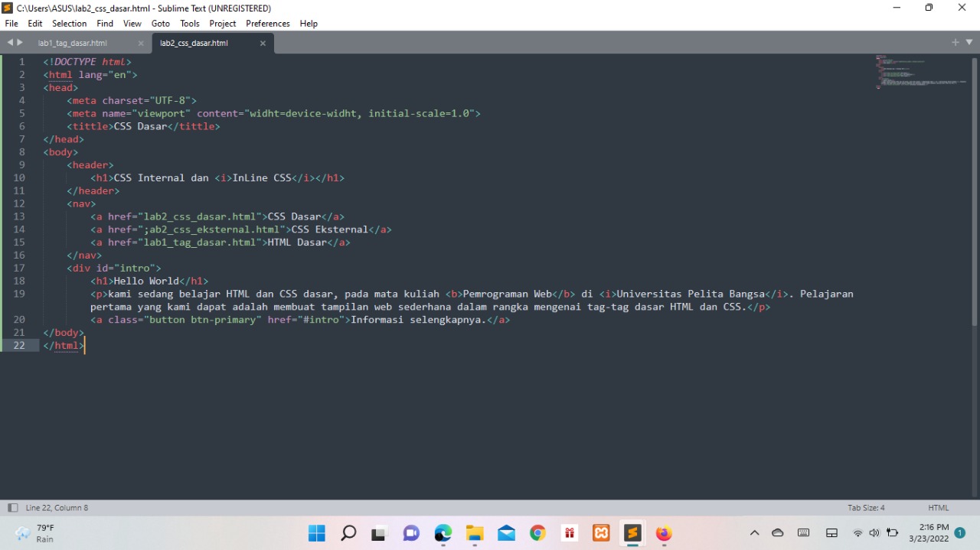
Task: Open Task View in the taskbar
Action: click(379, 533)
